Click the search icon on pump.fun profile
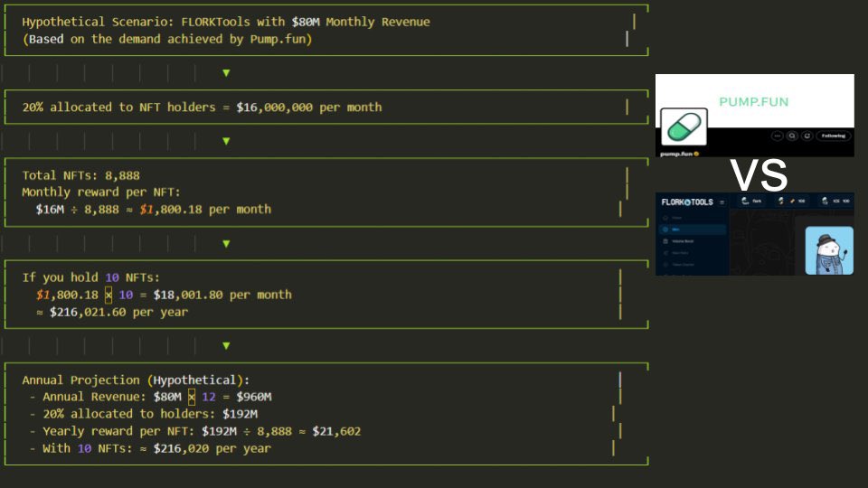Screen dimensions: 868x488 tap(792, 136)
